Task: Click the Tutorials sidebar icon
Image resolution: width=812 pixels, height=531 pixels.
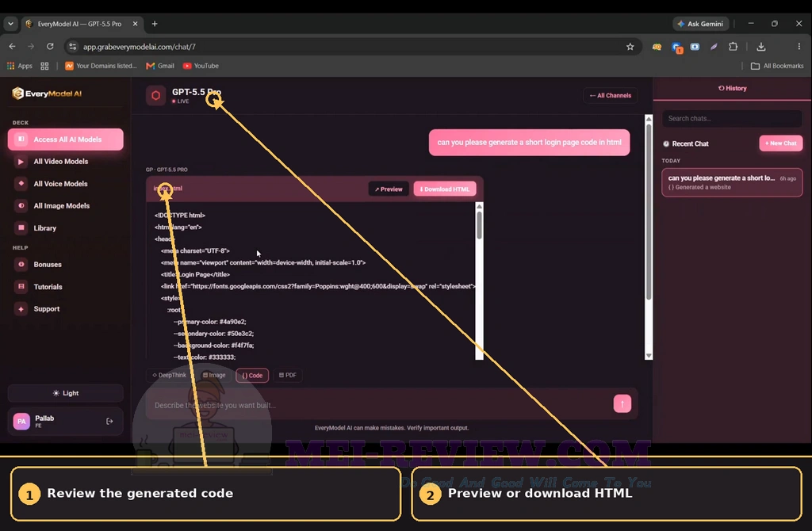Action: pos(21,287)
